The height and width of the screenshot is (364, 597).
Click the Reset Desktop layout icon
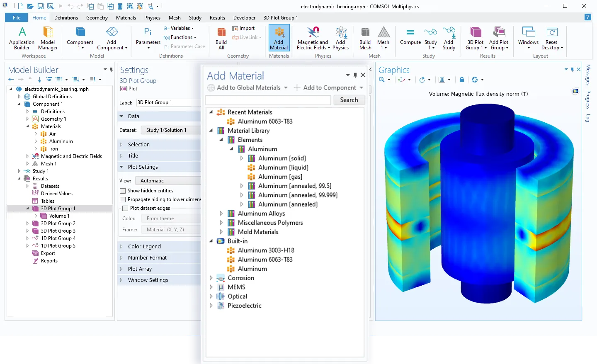(x=551, y=33)
